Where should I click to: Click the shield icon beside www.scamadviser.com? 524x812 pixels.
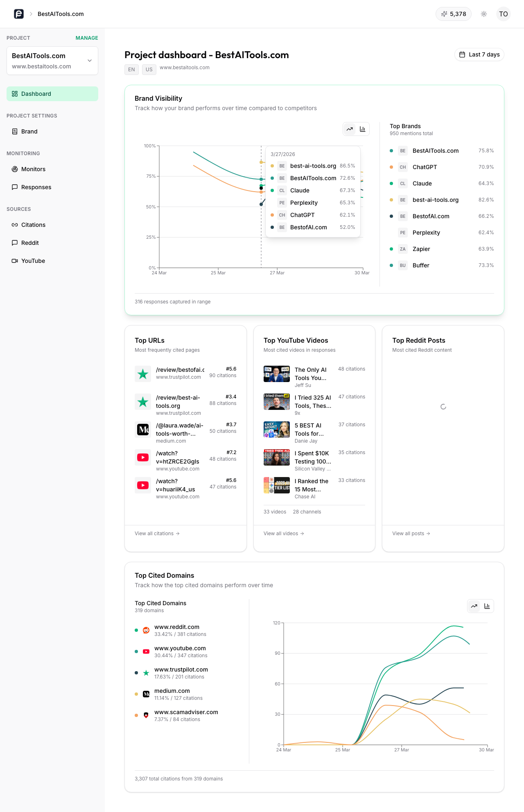point(146,715)
